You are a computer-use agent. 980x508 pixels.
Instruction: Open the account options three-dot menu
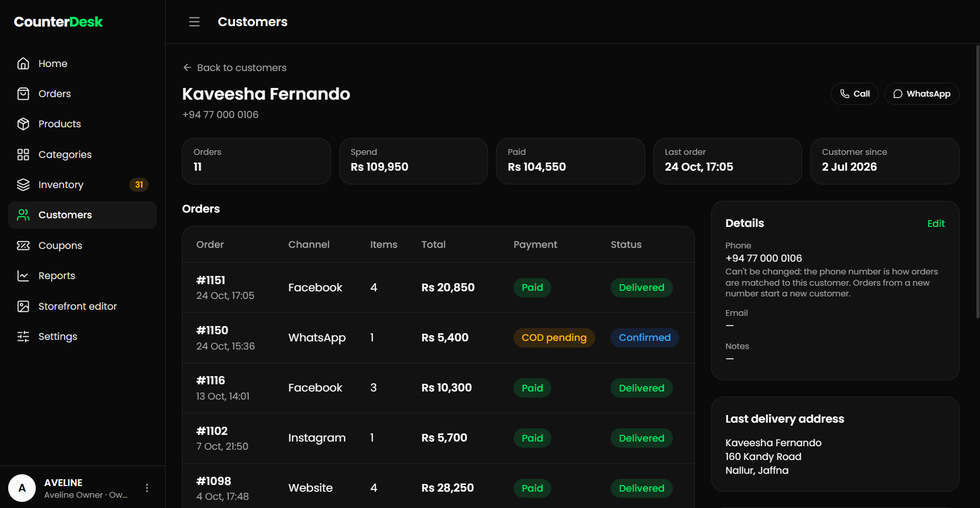[x=147, y=488]
